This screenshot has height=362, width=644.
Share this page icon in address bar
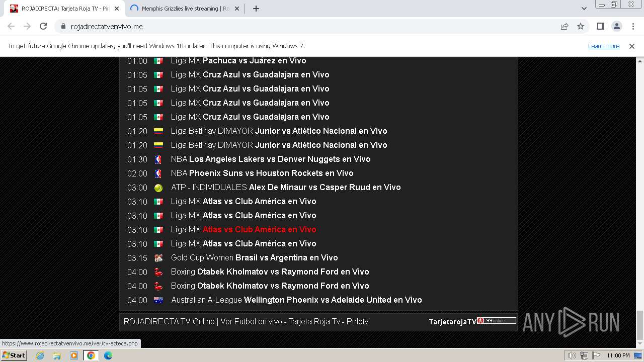coord(565,27)
